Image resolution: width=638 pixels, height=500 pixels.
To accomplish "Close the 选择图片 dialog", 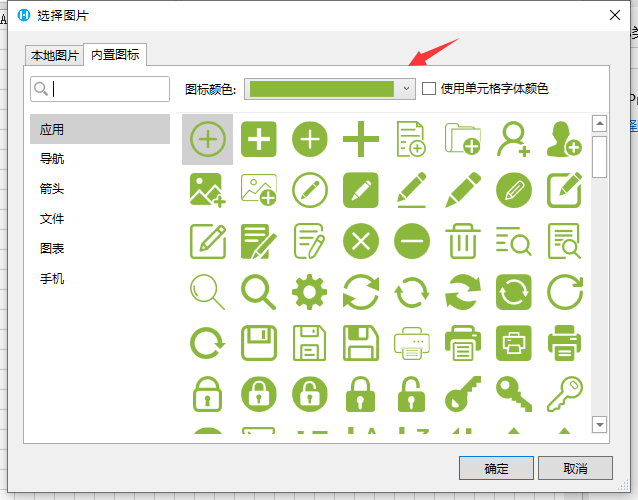I will (x=615, y=15).
